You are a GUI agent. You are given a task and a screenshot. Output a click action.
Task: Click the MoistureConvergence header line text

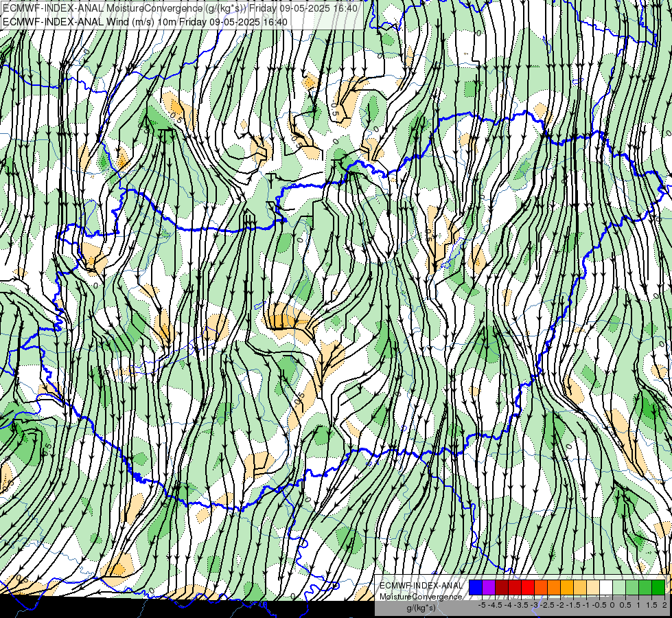coord(180,8)
